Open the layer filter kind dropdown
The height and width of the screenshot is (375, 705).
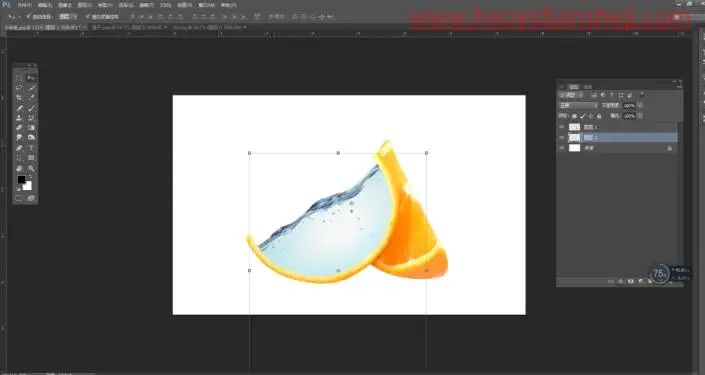click(x=571, y=95)
